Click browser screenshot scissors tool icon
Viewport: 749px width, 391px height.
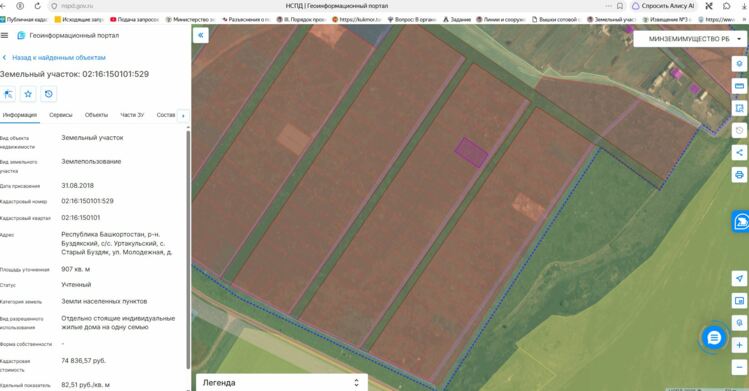coord(709,6)
